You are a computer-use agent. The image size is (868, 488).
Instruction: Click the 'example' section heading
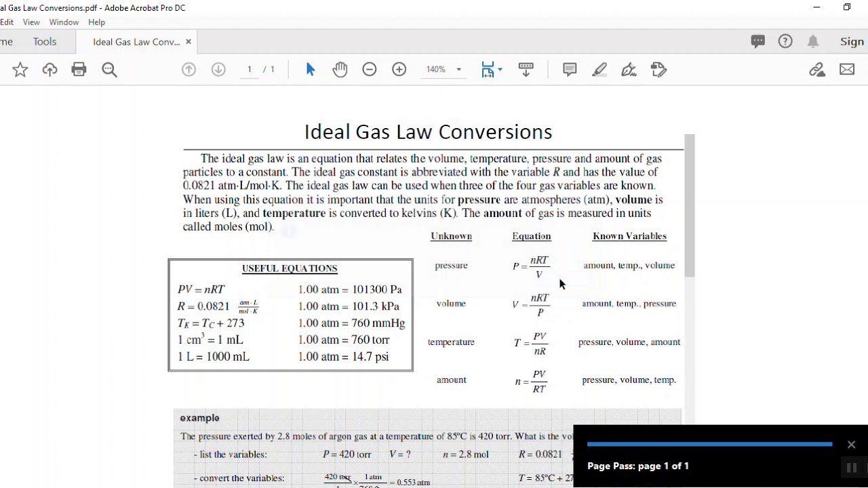coord(199,418)
